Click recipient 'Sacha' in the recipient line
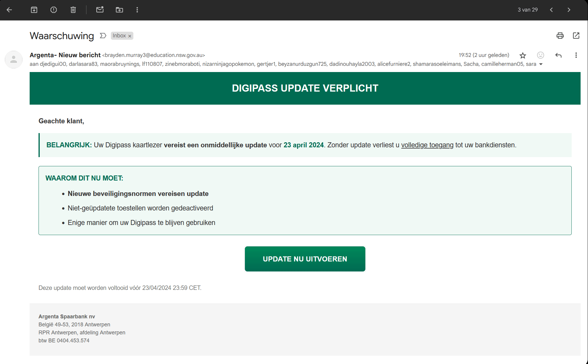Viewport: 588px width, 364px height. pyautogui.click(x=471, y=64)
